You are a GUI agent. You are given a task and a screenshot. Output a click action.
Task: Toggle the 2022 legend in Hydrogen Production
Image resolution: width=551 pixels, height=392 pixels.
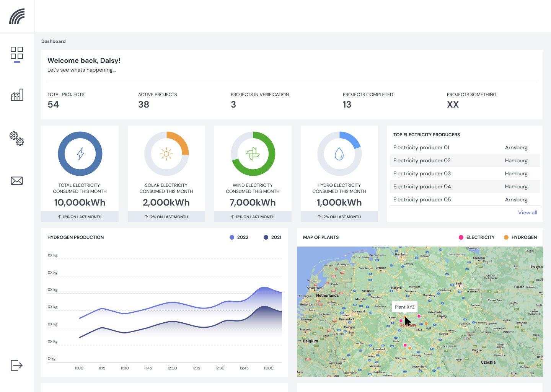(x=239, y=237)
